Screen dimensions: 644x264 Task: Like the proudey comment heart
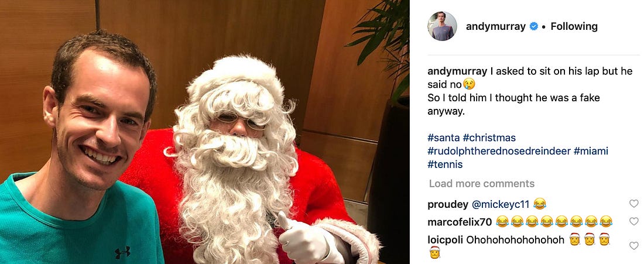pyautogui.click(x=633, y=204)
